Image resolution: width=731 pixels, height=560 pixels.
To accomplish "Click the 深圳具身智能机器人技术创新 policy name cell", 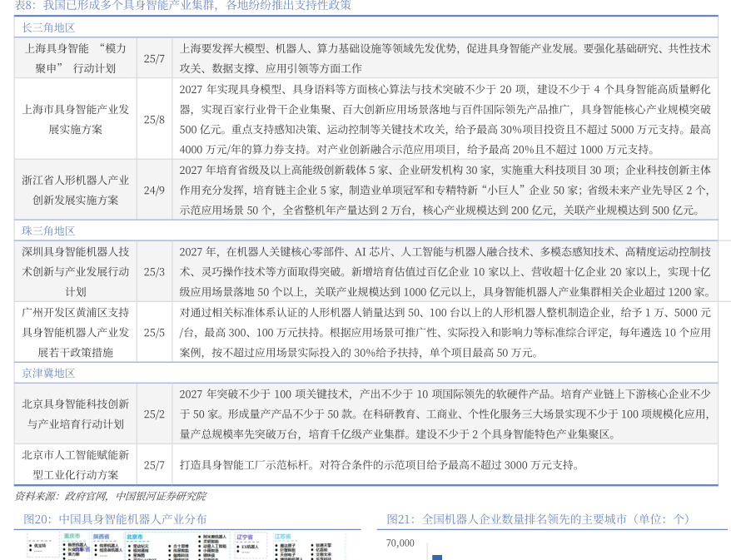I will click(x=75, y=271).
